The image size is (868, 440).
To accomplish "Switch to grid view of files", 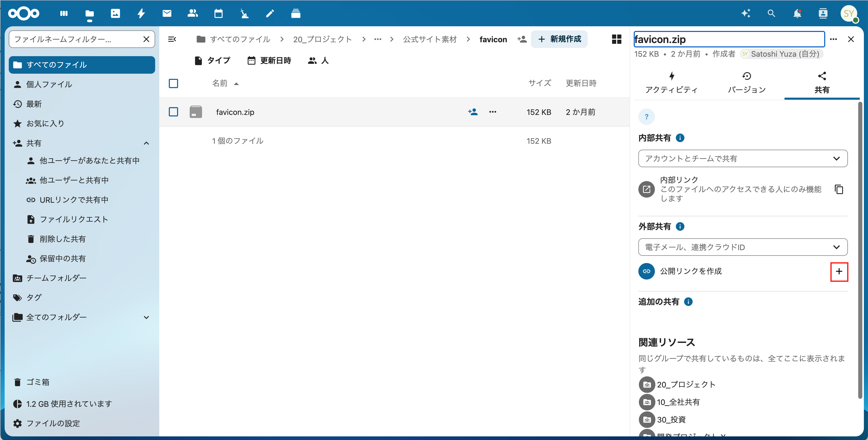I will pos(617,39).
